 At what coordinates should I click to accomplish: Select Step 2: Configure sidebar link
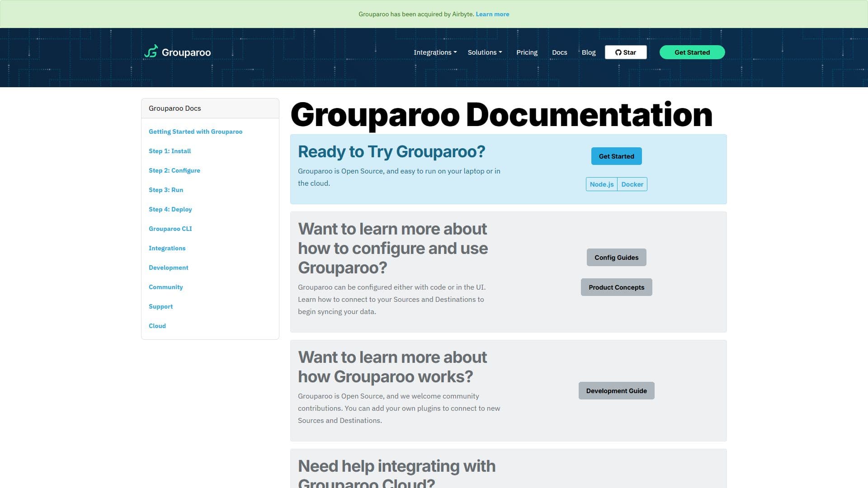pyautogui.click(x=174, y=170)
